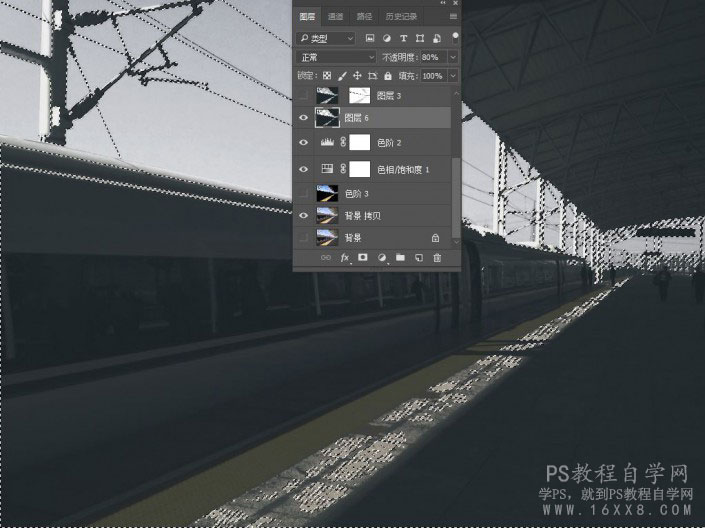Filter layers by smart object type
705x528 pixels.
[x=437, y=39]
